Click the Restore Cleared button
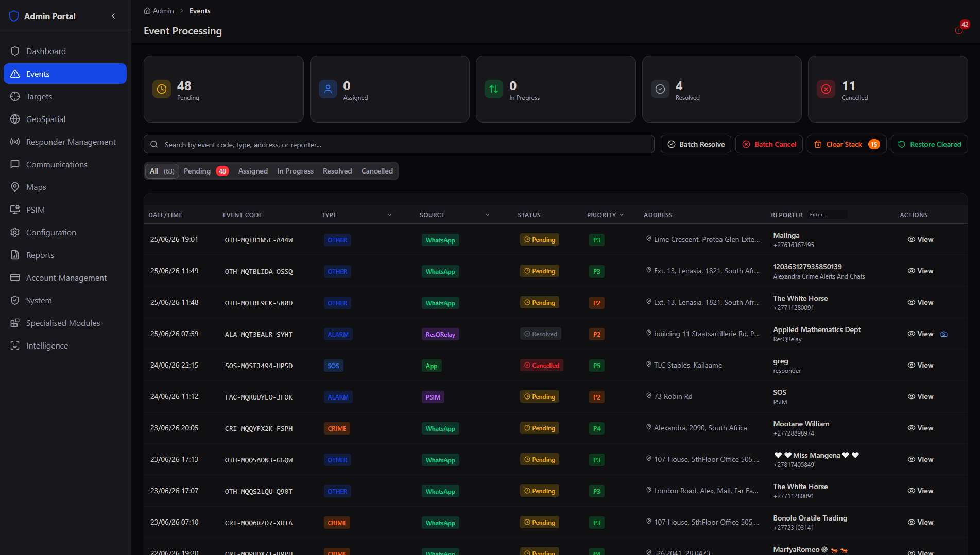980x555 pixels. (929, 144)
